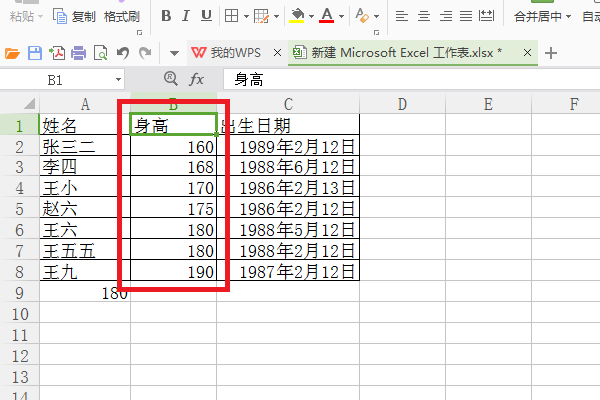Viewport: 600px width, 400px height.
Task: Open borders dropdown arrow
Action: pyautogui.click(x=246, y=16)
